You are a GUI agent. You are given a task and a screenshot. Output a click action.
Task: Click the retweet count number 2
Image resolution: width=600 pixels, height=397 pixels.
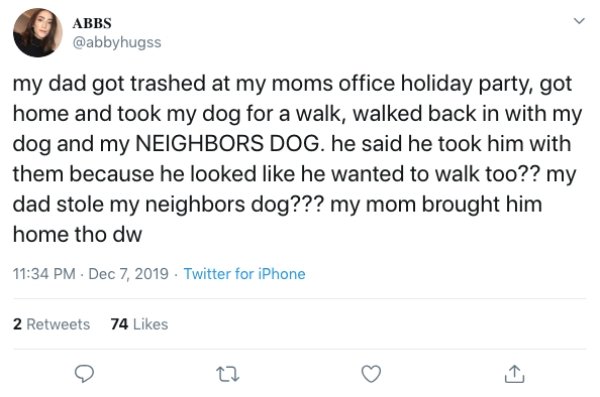pos(17,324)
